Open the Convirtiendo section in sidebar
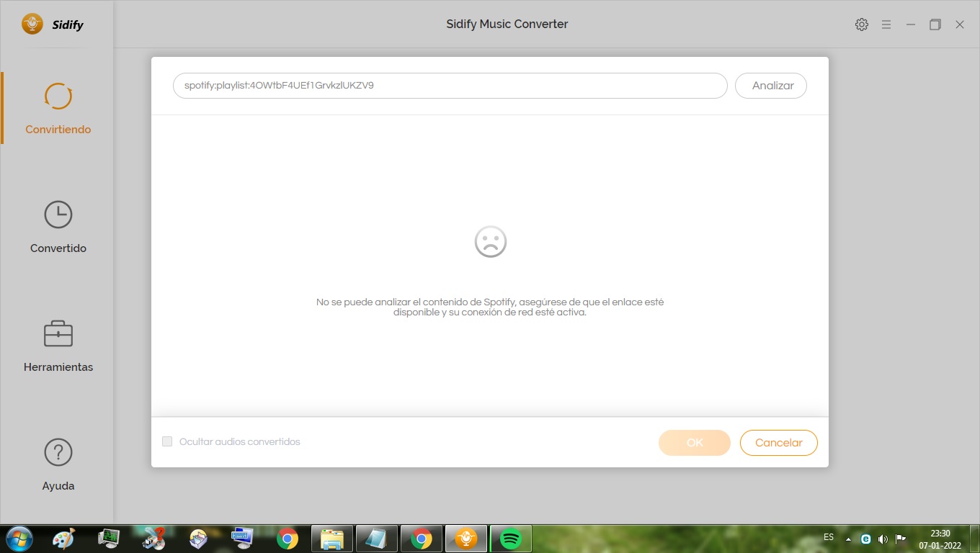Image resolution: width=980 pixels, height=553 pixels. coord(58,108)
